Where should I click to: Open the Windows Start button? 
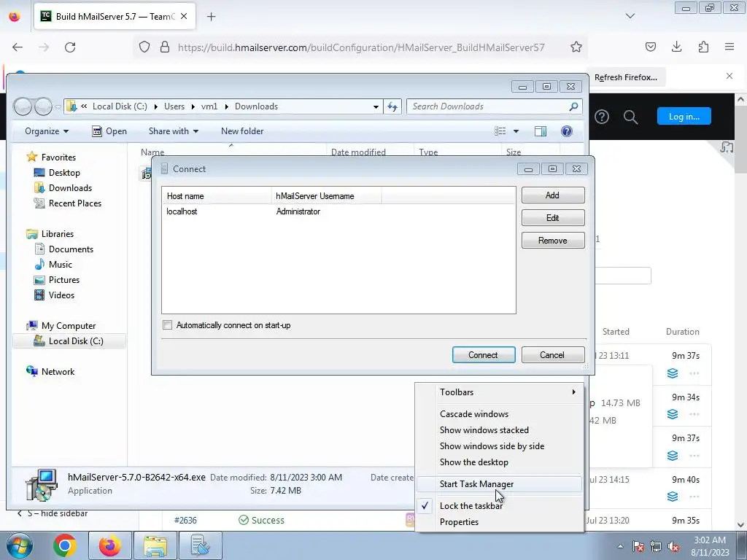tap(20, 545)
